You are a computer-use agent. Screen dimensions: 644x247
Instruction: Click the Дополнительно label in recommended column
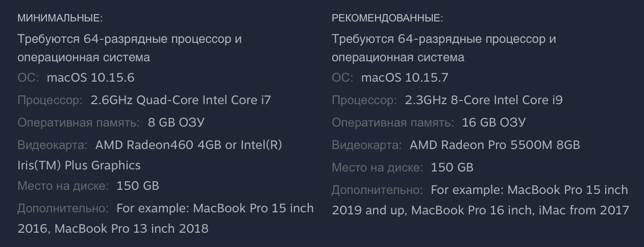[x=377, y=190]
